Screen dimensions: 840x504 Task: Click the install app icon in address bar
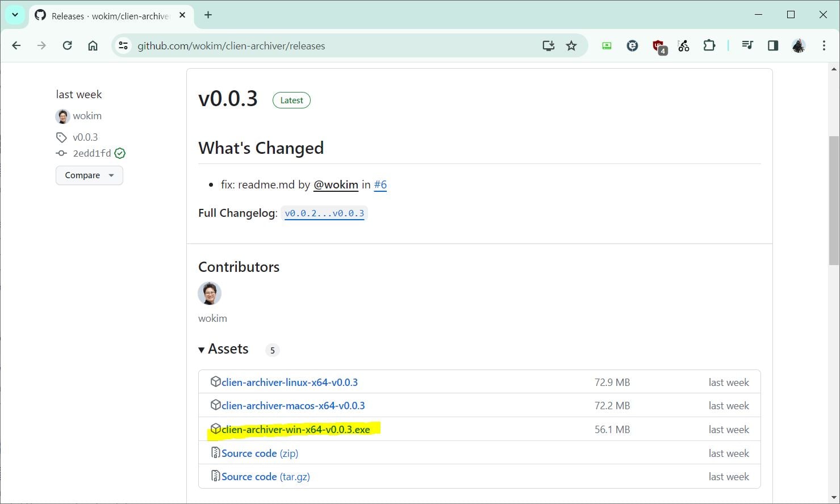(548, 46)
